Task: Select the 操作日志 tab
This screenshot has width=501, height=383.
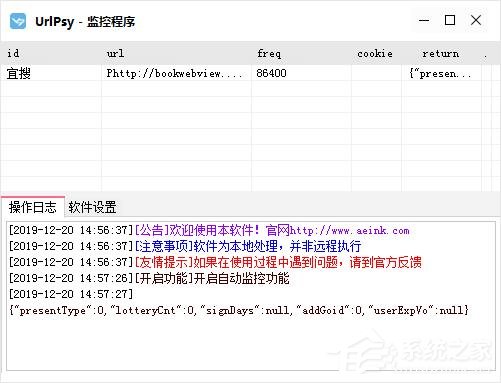Action: pyautogui.click(x=32, y=207)
